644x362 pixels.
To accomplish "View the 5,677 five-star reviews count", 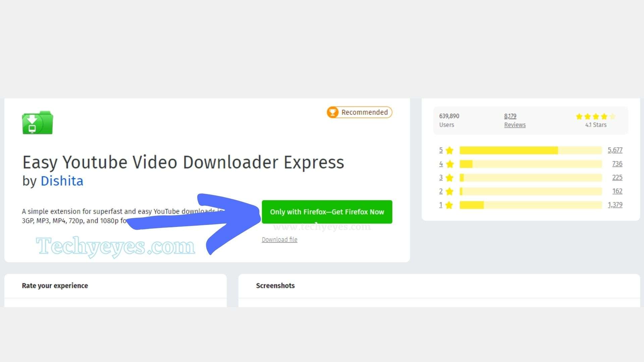I will tap(615, 150).
